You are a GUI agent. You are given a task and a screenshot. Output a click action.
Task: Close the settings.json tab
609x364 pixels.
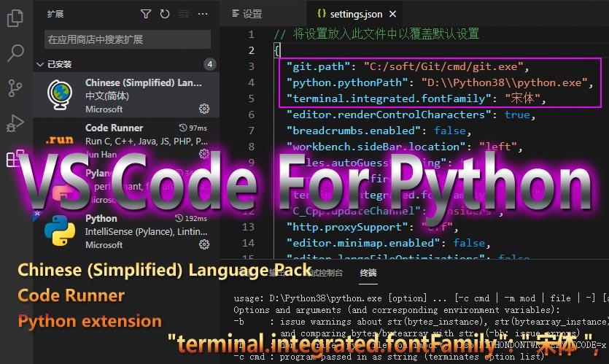pyautogui.click(x=392, y=15)
